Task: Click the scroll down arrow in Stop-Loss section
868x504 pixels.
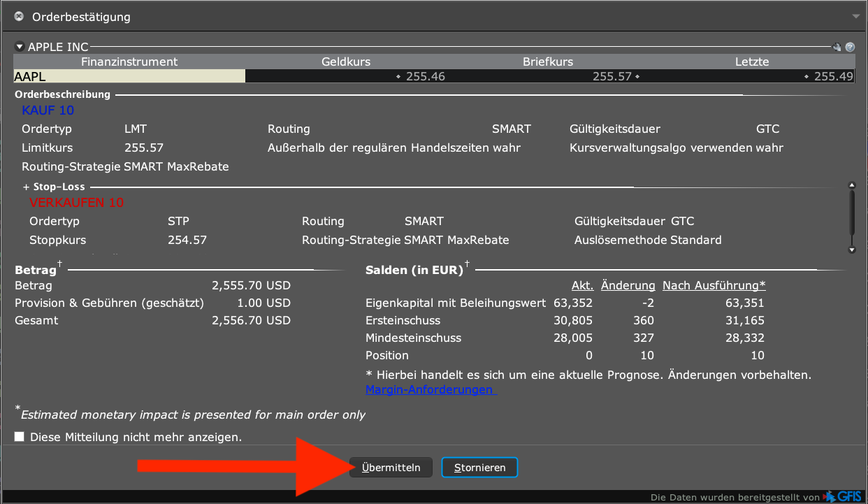Action: (851, 250)
